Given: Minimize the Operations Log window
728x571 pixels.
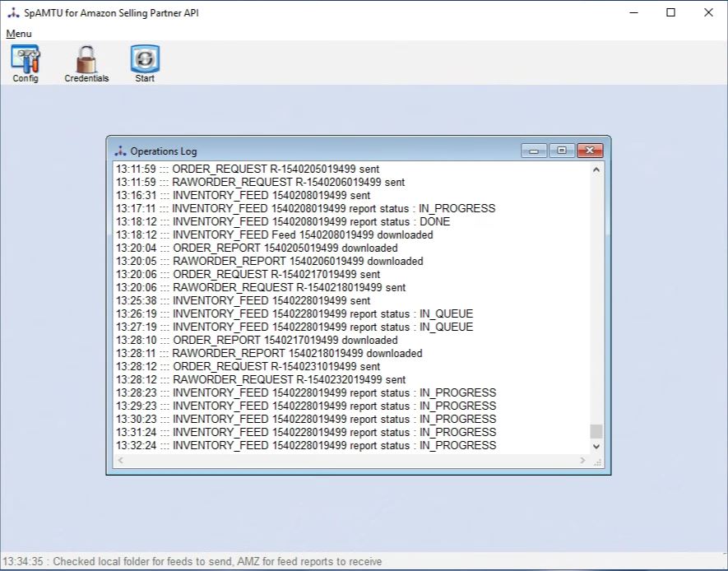Looking at the screenshot, I should click(x=534, y=151).
